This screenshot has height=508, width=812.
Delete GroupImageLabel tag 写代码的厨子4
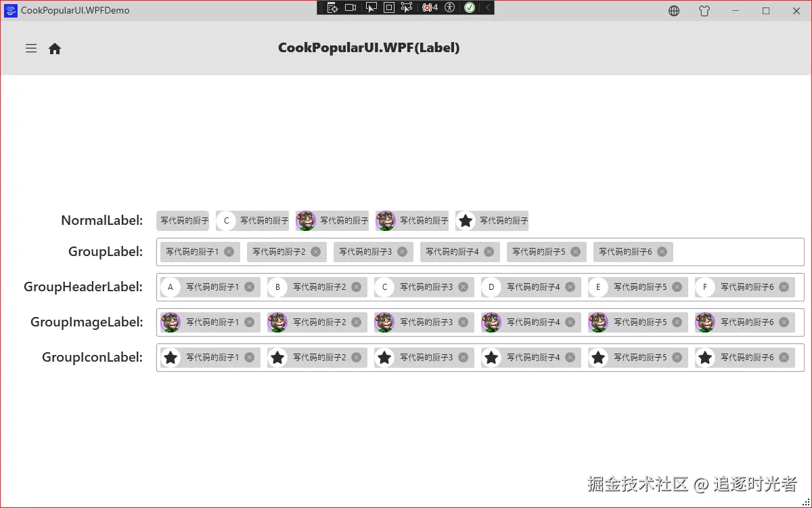click(x=570, y=322)
